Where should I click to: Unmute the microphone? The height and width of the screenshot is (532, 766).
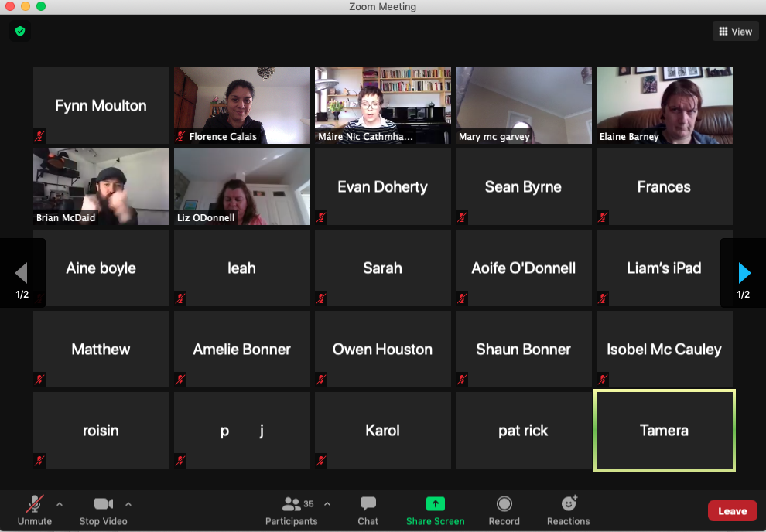tap(34, 510)
